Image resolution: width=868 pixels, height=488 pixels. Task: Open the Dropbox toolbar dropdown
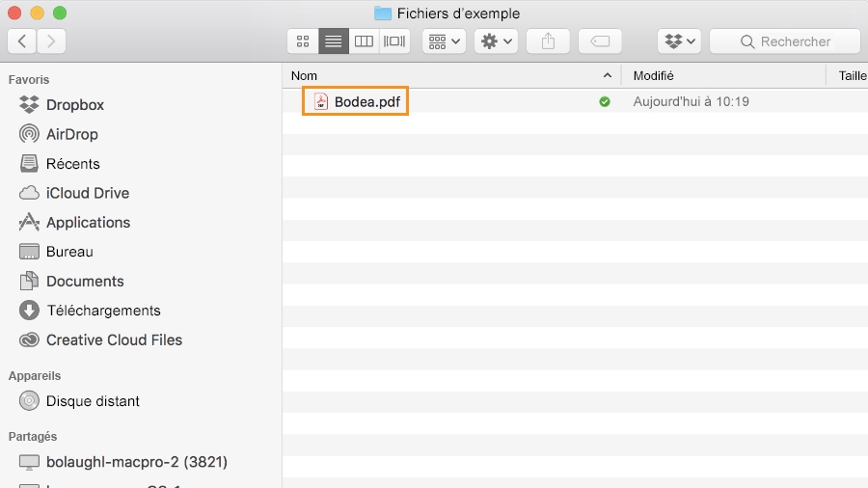coord(679,41)
